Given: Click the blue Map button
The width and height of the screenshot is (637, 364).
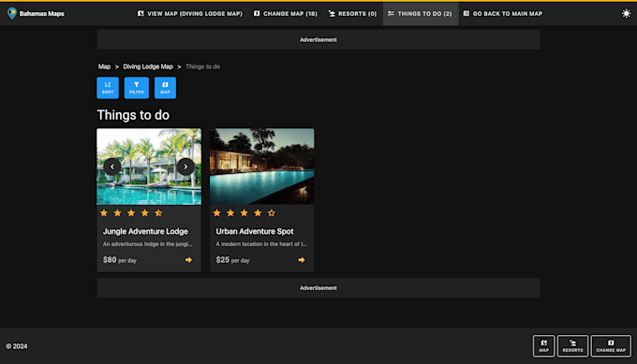Looking at the screenshot, I should (x=165, y=88).
